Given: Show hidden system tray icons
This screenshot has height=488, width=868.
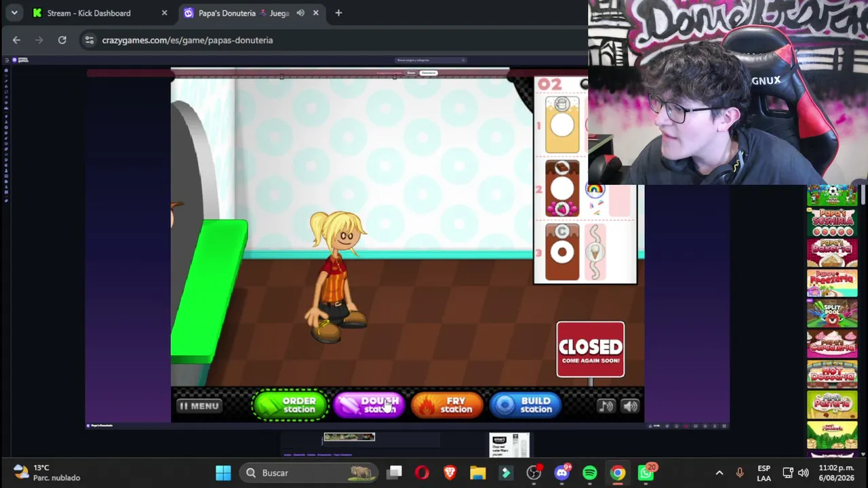Looking at the screenshot, I should pyautogui.click(x=719, y=472).
